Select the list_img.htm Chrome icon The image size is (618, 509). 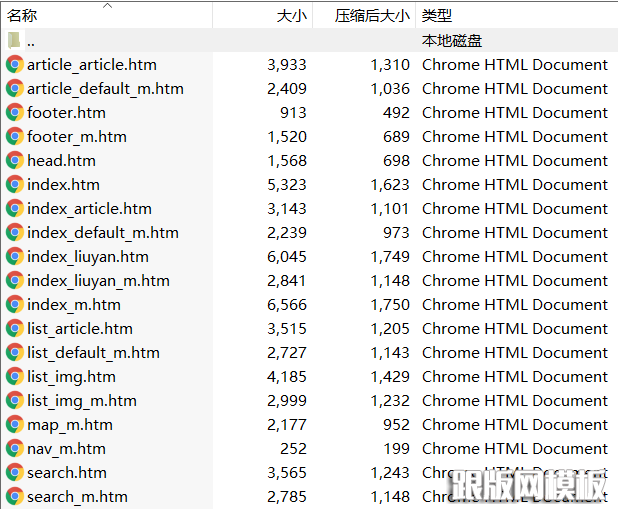15,377
